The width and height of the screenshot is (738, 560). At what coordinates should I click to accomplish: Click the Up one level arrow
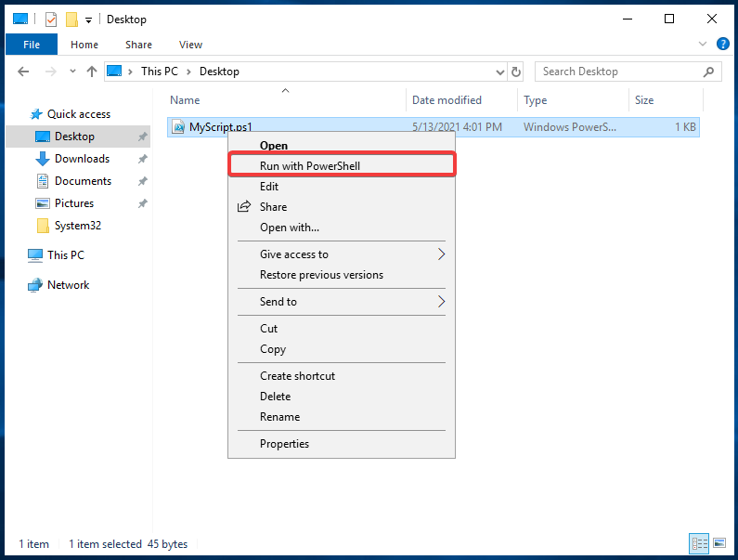point(92,72)
